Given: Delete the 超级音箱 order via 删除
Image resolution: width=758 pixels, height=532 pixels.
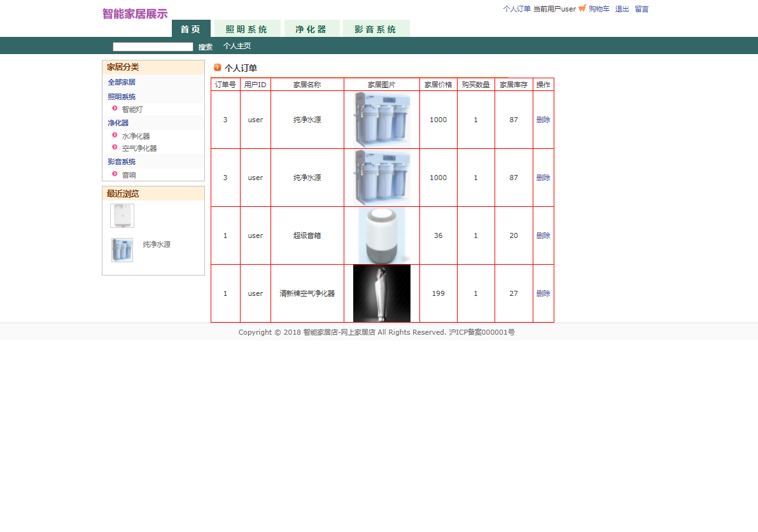Looking at the screenshot, I should [x=543, y=235].
